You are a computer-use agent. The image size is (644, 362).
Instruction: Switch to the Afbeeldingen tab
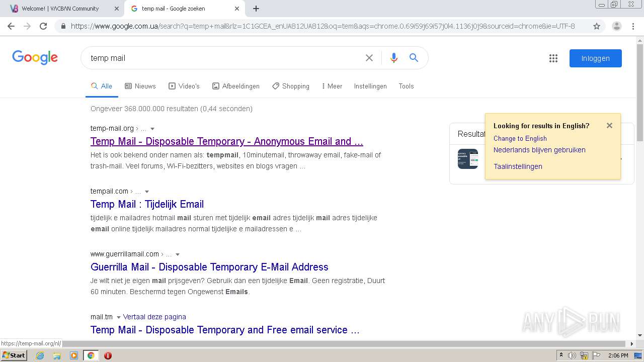coord(236,86)
